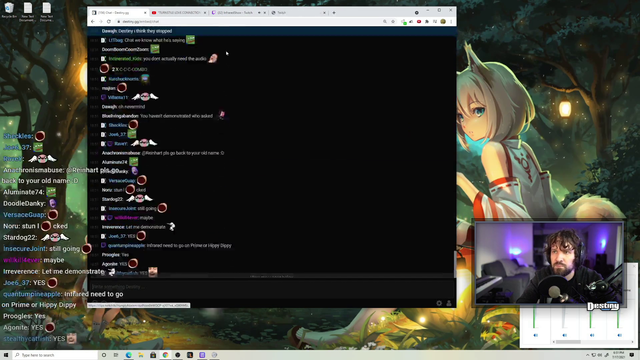Open the Chrome extensions puzzle icon
Image resolution: width=640 pixels, height=360 pixels.
coord(427,21)
